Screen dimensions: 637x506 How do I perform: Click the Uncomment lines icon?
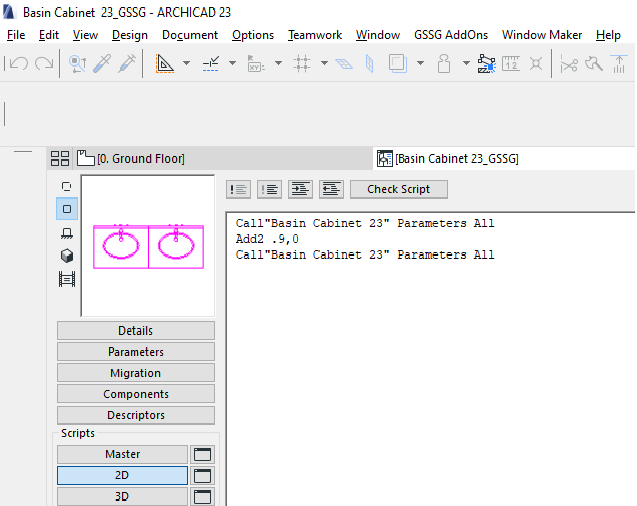pos(269,189)
